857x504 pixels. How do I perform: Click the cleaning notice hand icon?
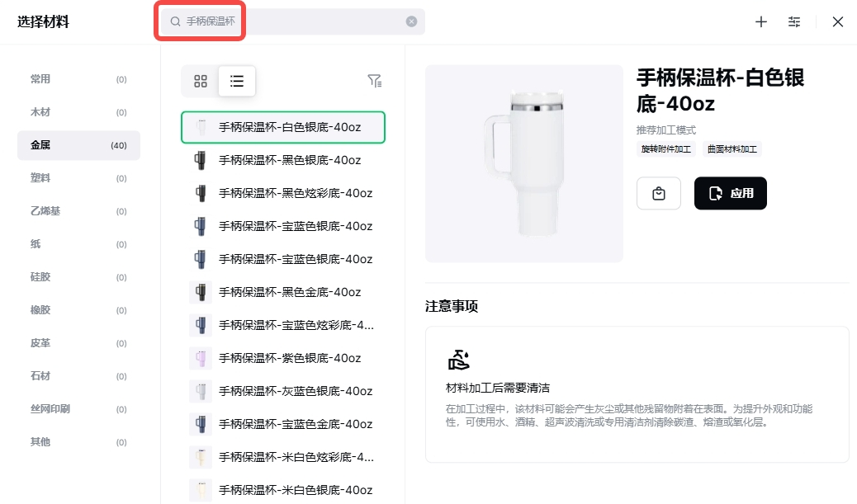pos(458,360)
